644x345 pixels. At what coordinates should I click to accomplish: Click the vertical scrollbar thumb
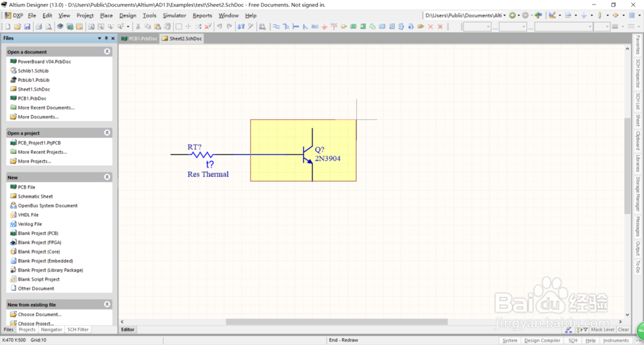627,165
